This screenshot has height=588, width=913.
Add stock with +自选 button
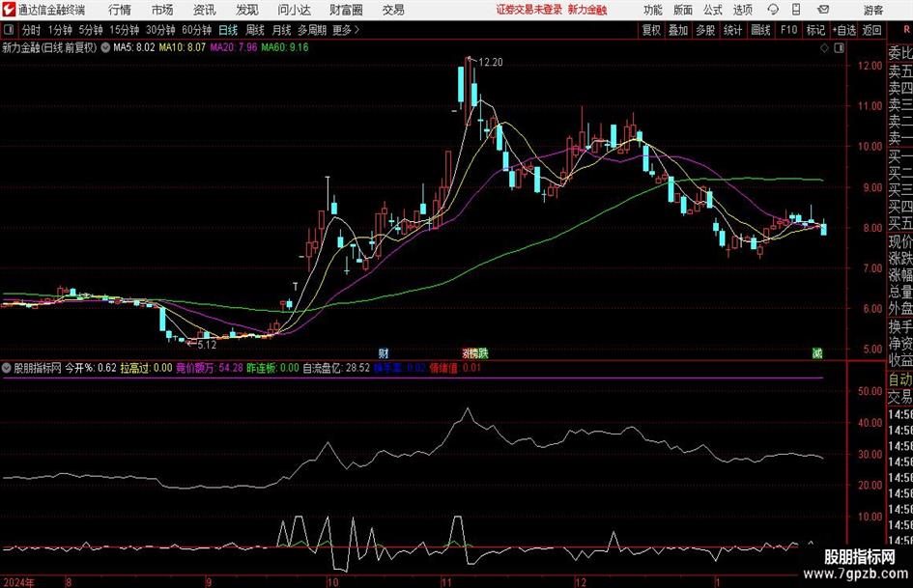(x=844, y=30)
